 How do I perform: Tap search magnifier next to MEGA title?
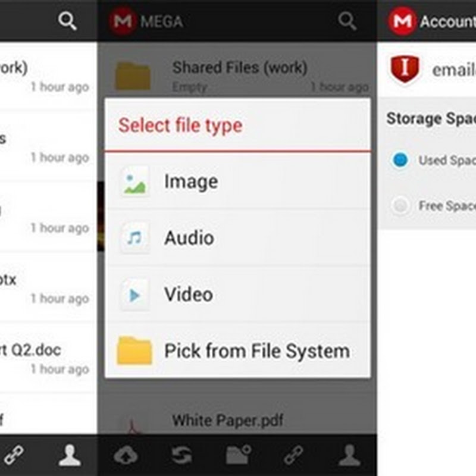[x=347, y=21]
